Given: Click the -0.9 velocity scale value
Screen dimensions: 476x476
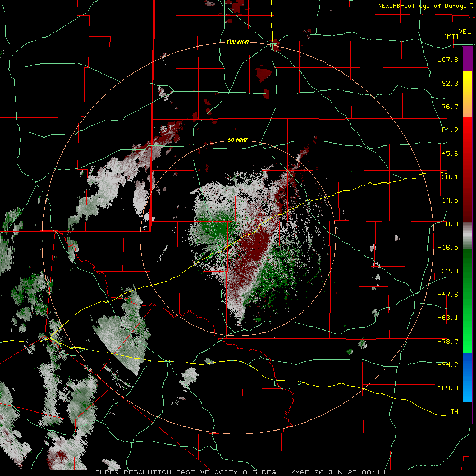Looking at the screenshot, I should coord(450,224).
